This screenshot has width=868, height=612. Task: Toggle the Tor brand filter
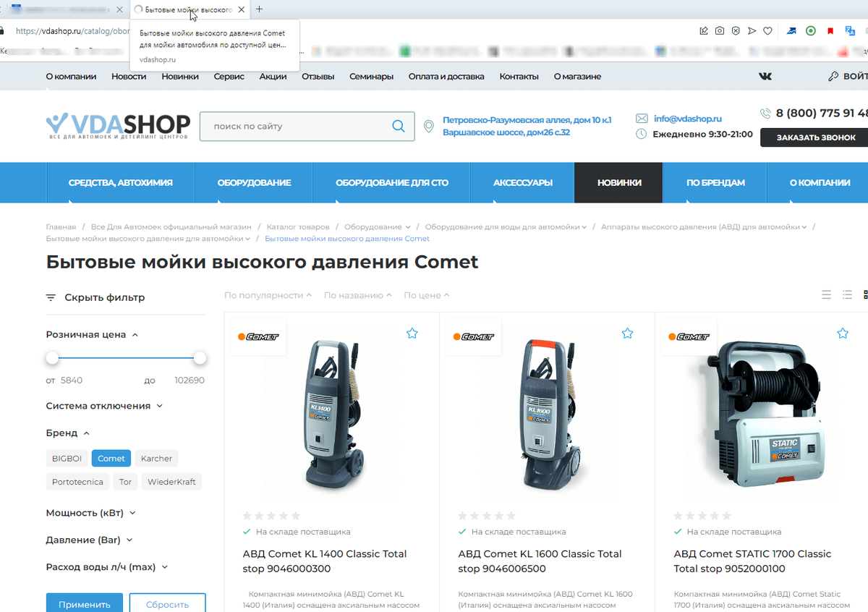[x=125, y=482]
